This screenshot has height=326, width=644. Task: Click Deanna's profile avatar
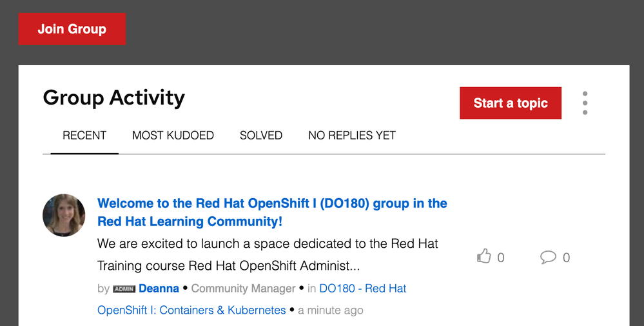(64, 215)
